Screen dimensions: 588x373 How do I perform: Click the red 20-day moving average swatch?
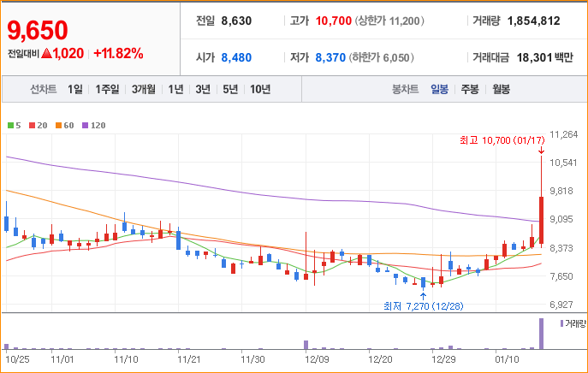click(x=32, y=126)
